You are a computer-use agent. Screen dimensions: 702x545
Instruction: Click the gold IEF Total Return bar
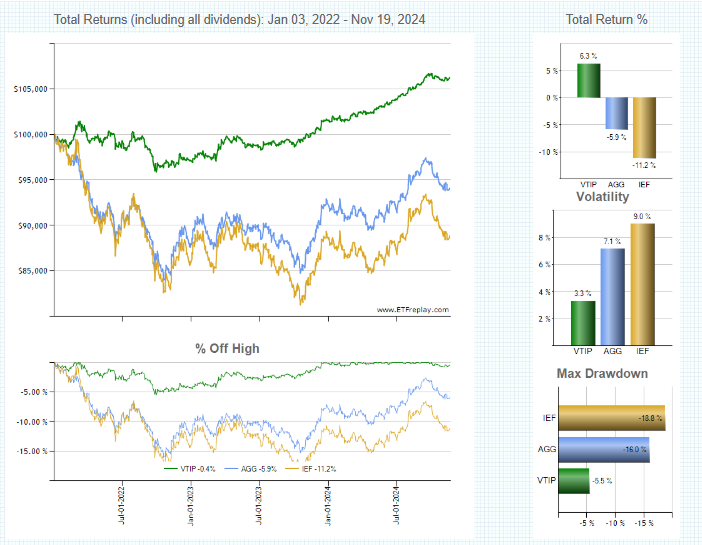click(x=643, y=127)
